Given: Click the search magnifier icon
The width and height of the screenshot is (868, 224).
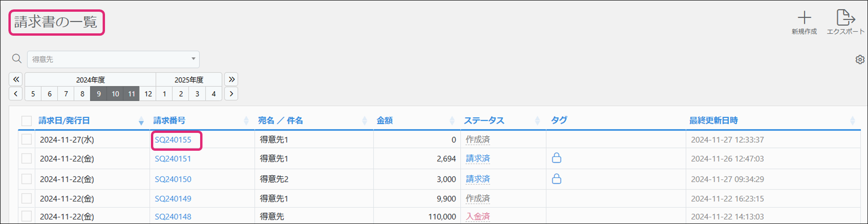Looking at the screenshot, I should (17, 59).
